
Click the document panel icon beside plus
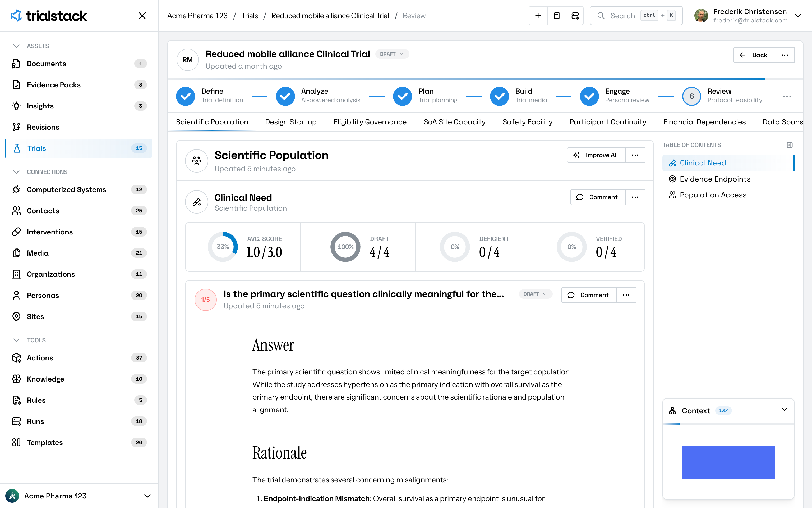[557, 16]
